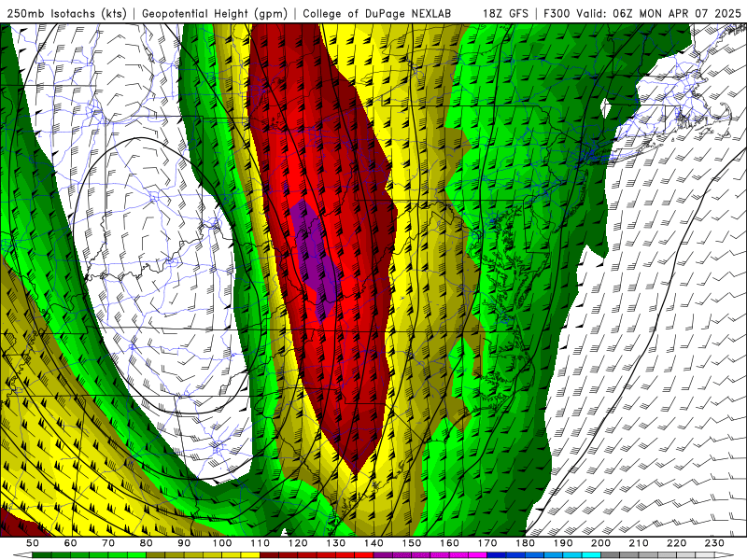Viewport: 747px width, 560px height.
Task: Click the 130 label on the color scale
Action: (x=336, y=543)
